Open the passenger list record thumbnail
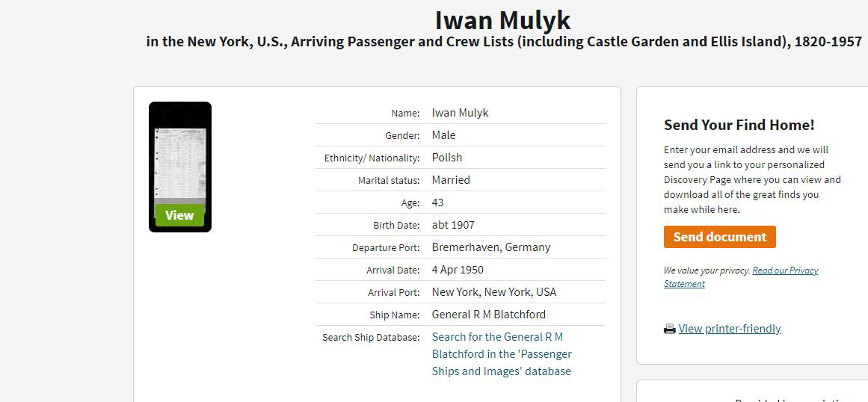Image resolution: width=868 pixels, height=402 pixels. [x=180, y=166]
